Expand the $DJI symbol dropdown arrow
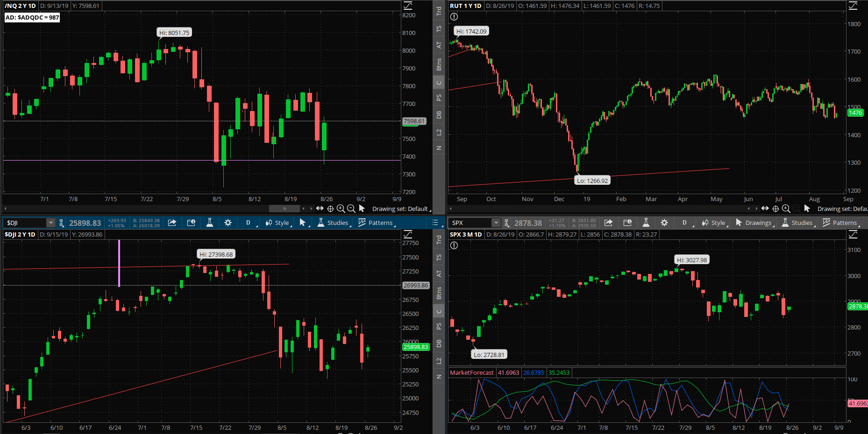 pos(51,223)
